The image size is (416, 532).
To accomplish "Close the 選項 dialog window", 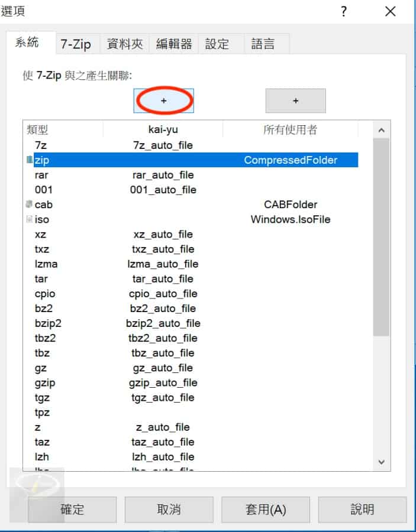I will pos(391,12).
